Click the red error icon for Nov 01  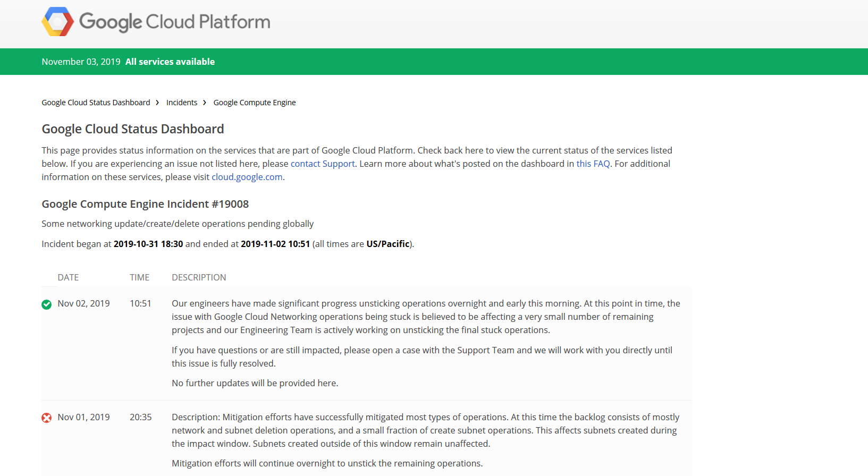click(x=47, y=418)
